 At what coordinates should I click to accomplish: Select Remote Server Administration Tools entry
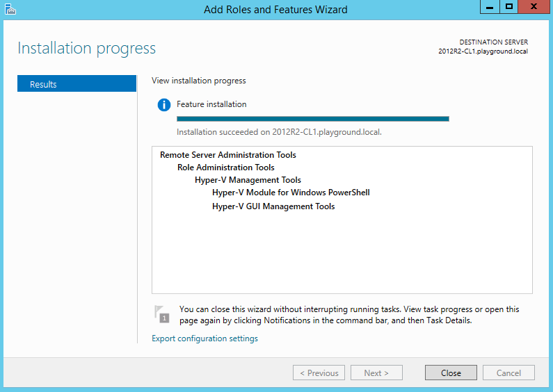tap(228, 155)
